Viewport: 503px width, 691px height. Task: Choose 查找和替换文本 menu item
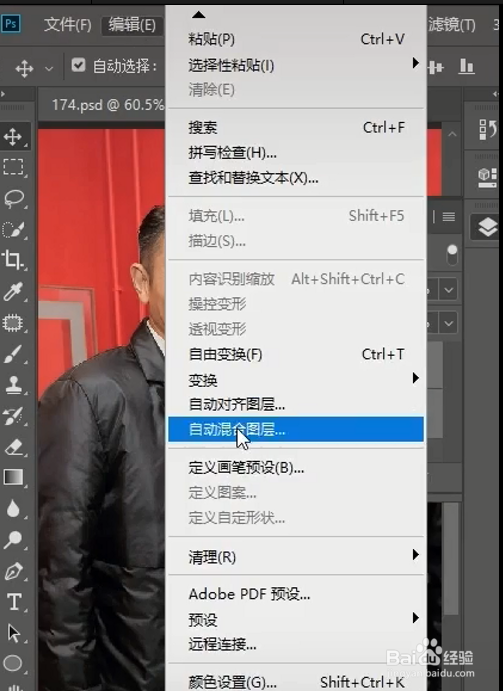(296, 178)
